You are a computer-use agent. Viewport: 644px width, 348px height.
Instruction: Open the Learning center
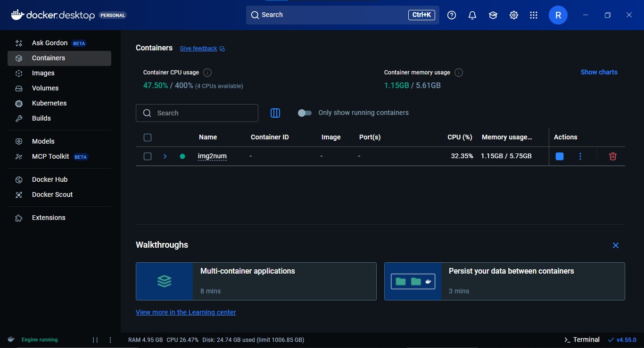coord(493,15)
